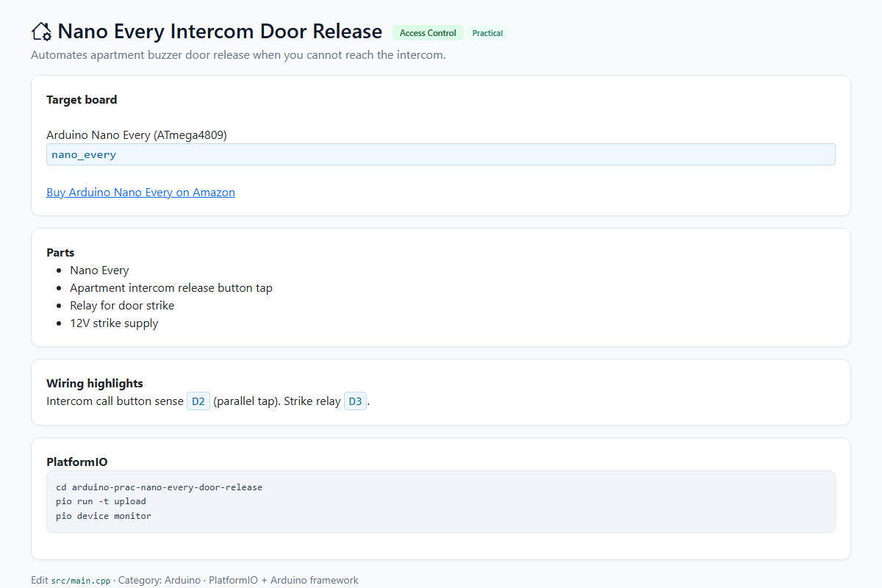882x588 pixels.
Task: Select the D2 pin code tag
Action: pyautogui.click(x=198, y=401)
